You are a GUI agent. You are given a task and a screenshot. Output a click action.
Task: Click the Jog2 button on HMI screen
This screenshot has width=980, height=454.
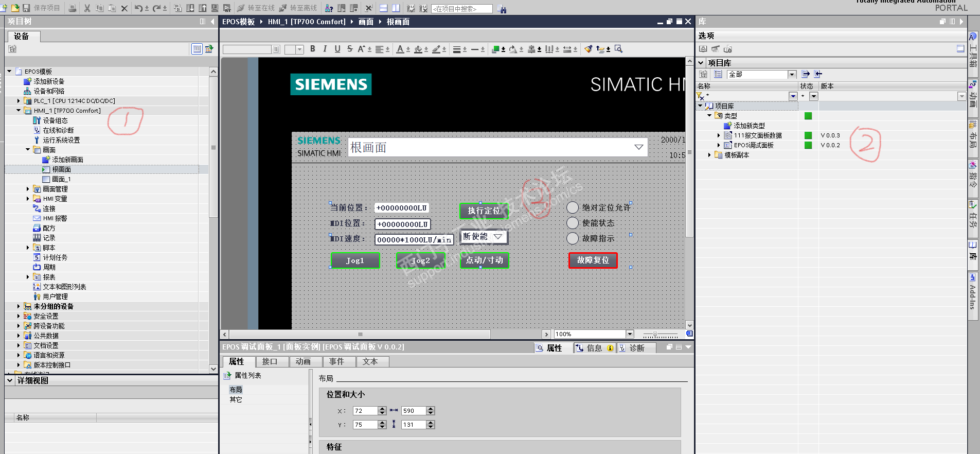pyautogui.click(x=420, y=260)
